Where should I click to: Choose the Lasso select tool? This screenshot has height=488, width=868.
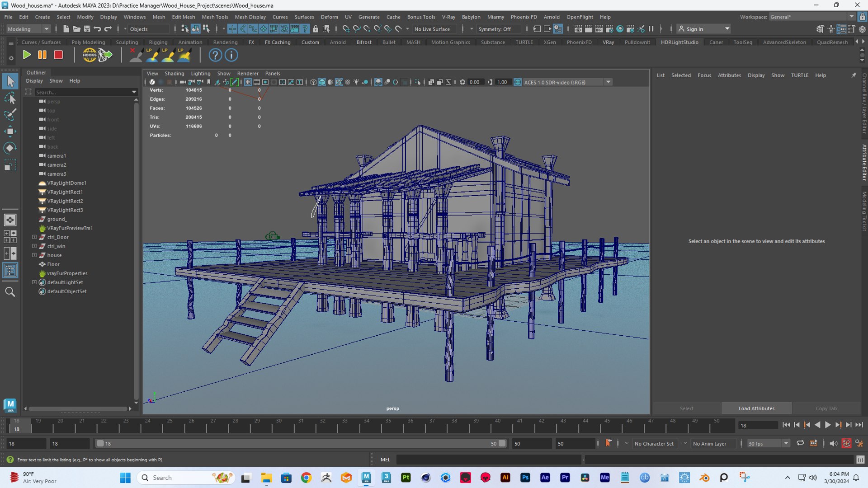pos(10,98)
